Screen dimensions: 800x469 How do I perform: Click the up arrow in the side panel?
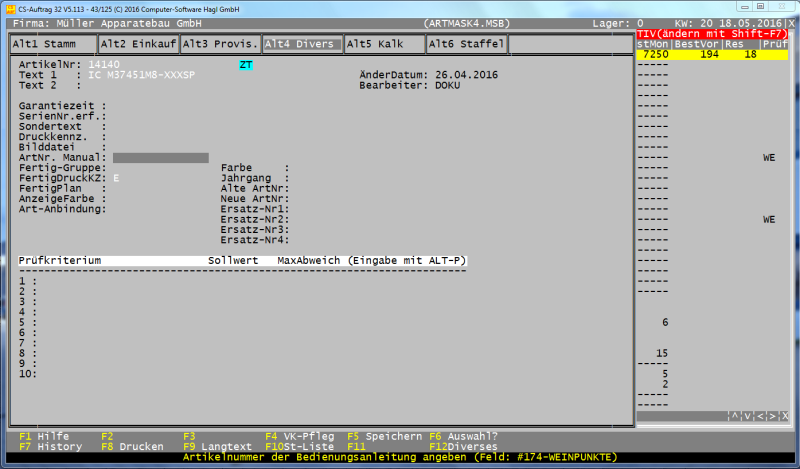click(x=735, y=415)
